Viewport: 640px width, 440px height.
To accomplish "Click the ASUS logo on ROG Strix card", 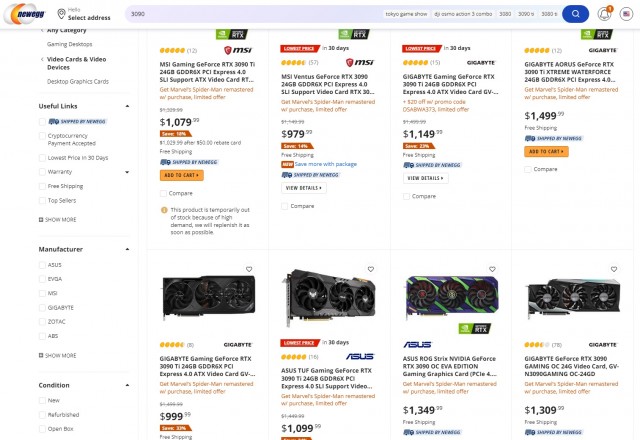I will [417, 345].
